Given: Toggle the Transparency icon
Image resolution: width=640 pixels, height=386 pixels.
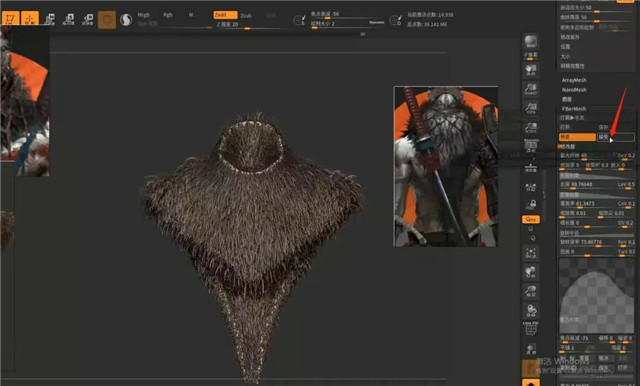Looking at the screenshot, I should click(531, 349).
